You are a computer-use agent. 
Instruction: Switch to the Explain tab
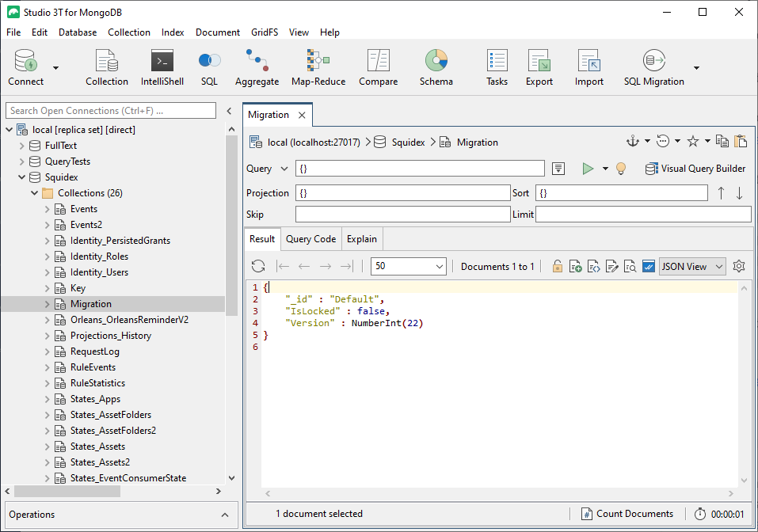pos(362,239)
